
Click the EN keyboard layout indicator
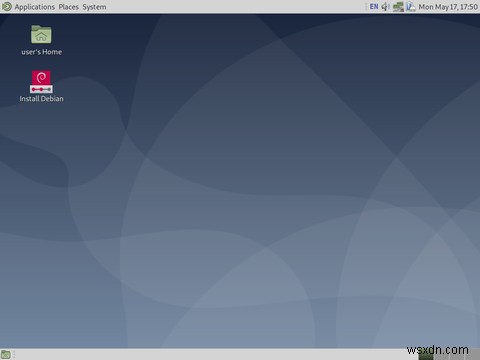[374, 6]
